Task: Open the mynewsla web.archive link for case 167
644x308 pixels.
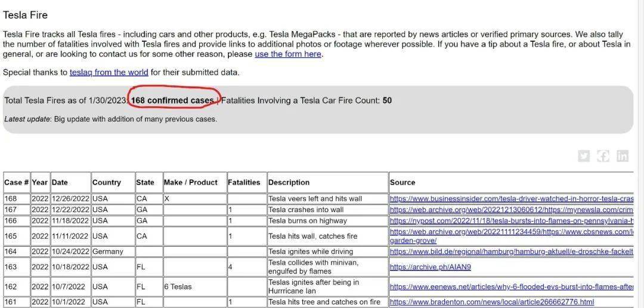Action: [x=511, y=210]
